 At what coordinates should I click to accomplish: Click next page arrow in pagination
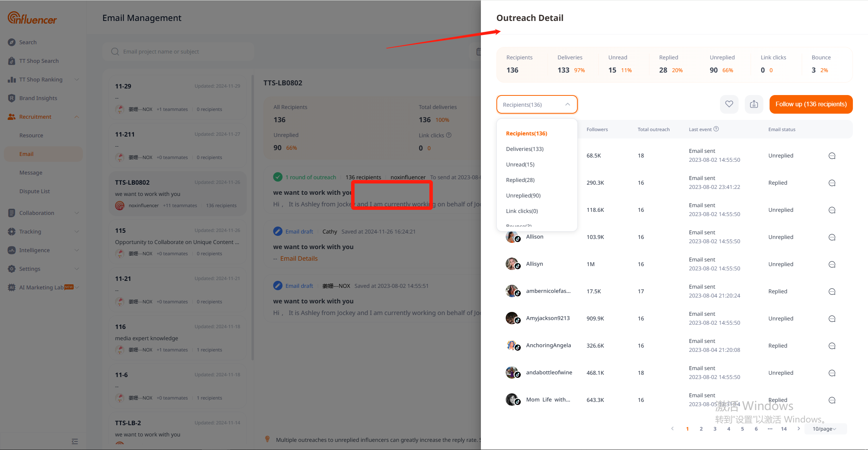(x=798, y=429)
